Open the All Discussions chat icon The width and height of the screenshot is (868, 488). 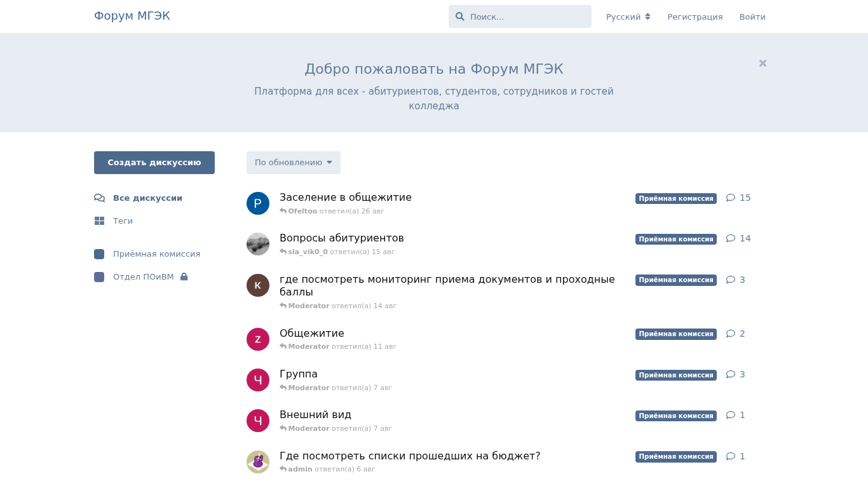point(99,198)
